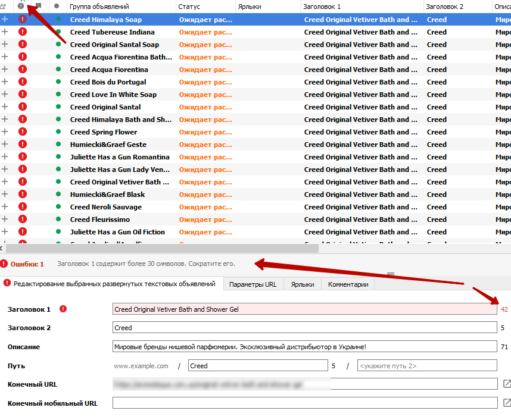The image size is (511, 420).
Task: Sort by the Группа объявлений column header
Action: coord(121,6)
